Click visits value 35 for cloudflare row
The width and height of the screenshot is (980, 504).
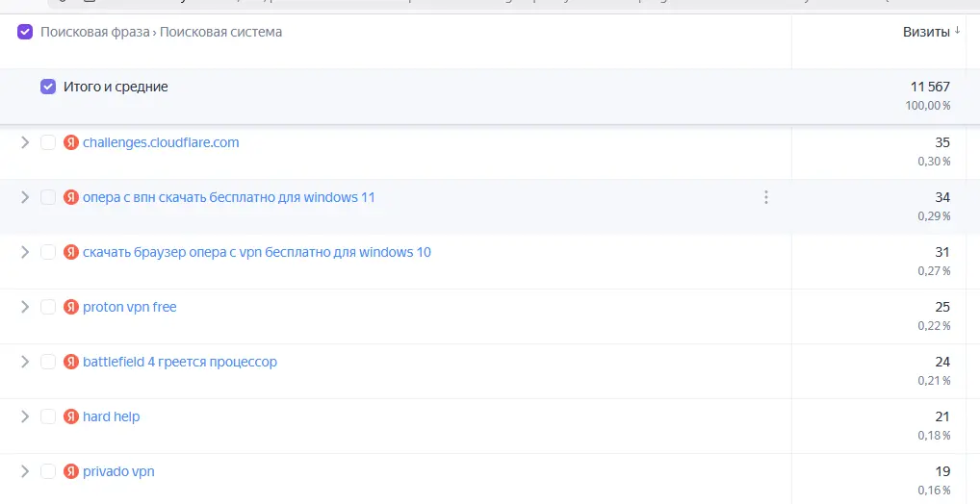point(942,142)
